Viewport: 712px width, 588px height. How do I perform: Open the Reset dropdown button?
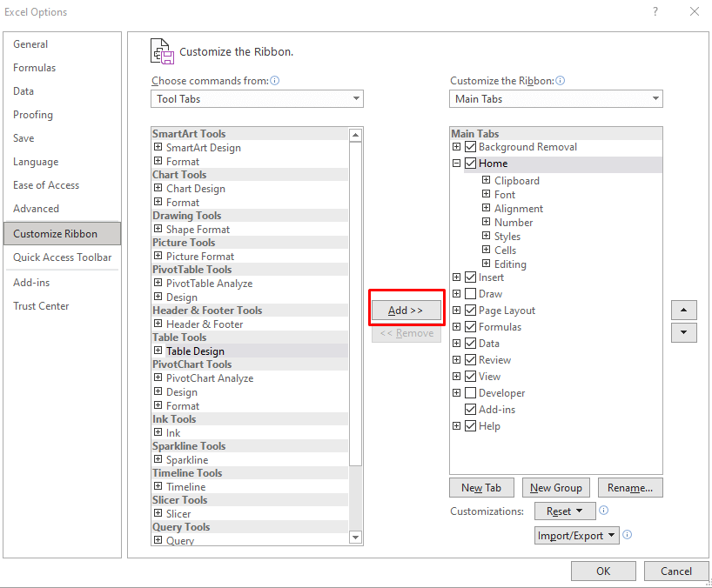(565, 511)
